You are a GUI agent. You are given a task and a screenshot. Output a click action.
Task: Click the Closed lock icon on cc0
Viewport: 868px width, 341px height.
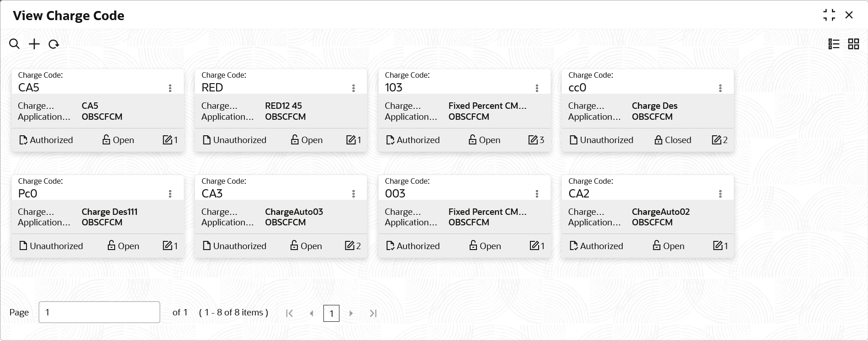pos(658,140)
